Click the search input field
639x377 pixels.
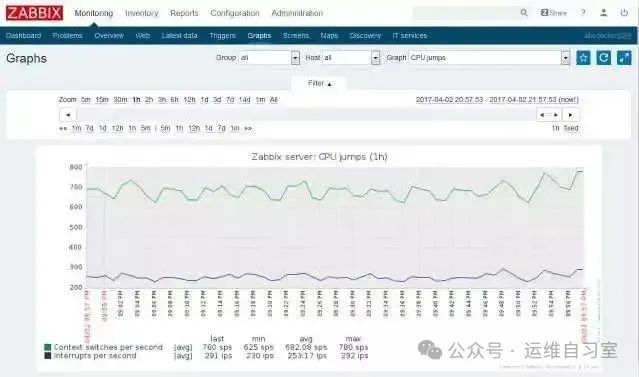click(466, 13)
